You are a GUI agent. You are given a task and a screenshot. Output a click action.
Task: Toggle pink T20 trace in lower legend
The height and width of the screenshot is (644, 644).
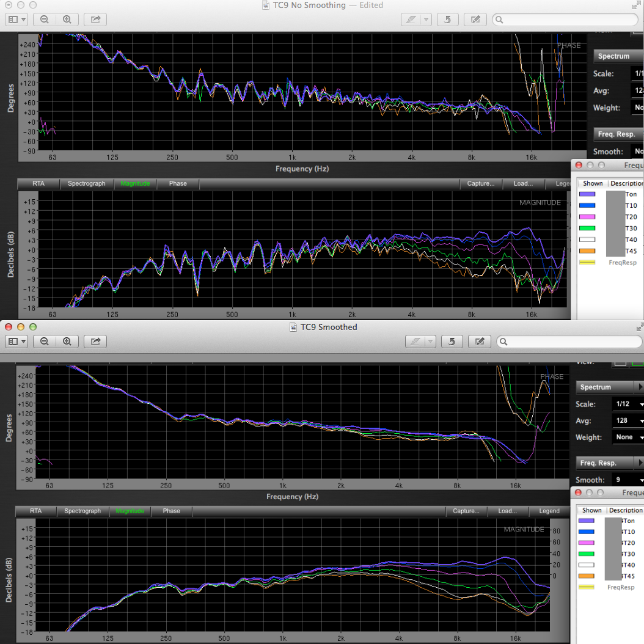click(x=586, y=543)
